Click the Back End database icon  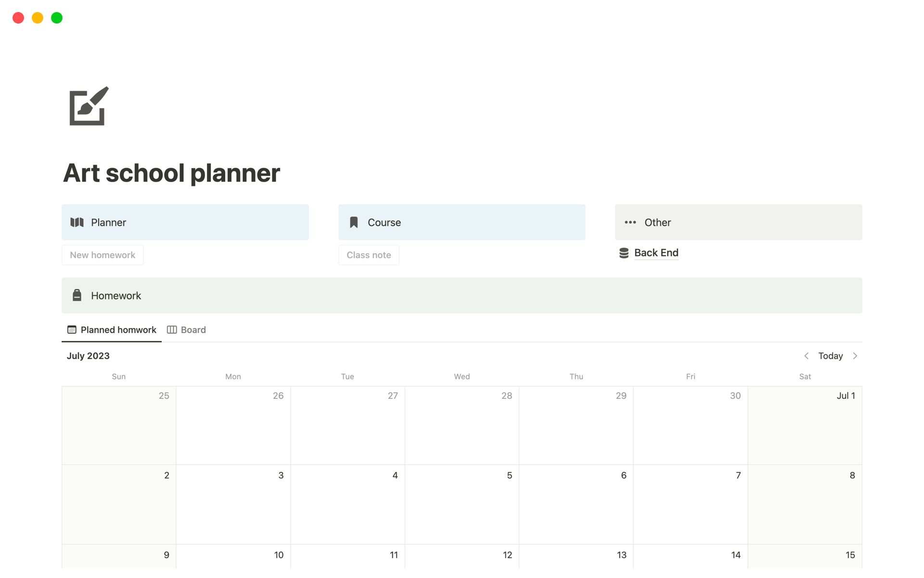pos(624,253)
